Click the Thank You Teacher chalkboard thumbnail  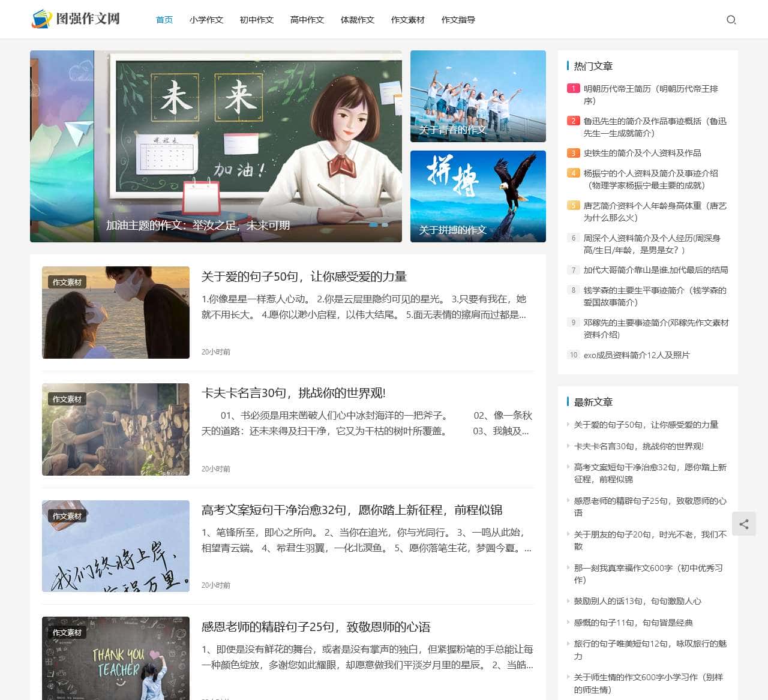(116, 658)
